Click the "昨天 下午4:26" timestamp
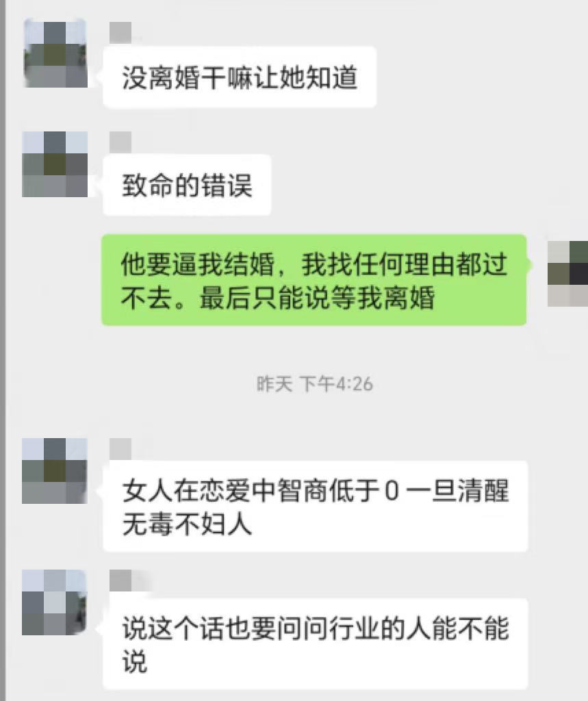Viewport: 588px width, 701px height. click(315, 384)
